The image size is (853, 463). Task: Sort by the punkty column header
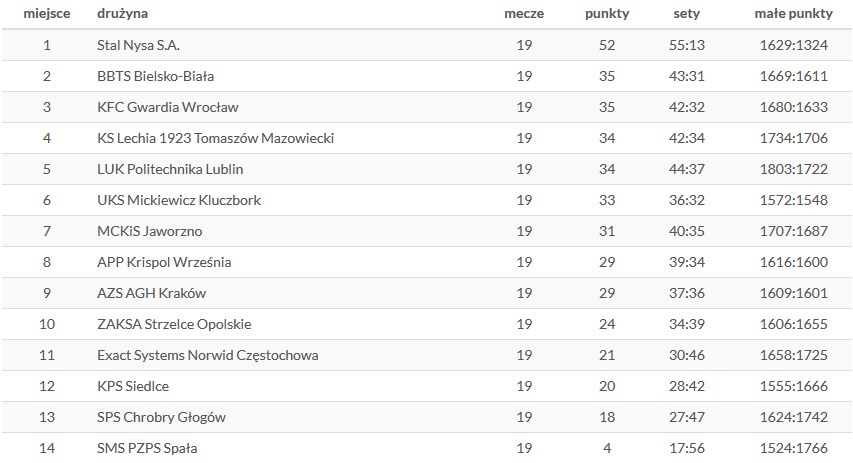coord(607,14)
